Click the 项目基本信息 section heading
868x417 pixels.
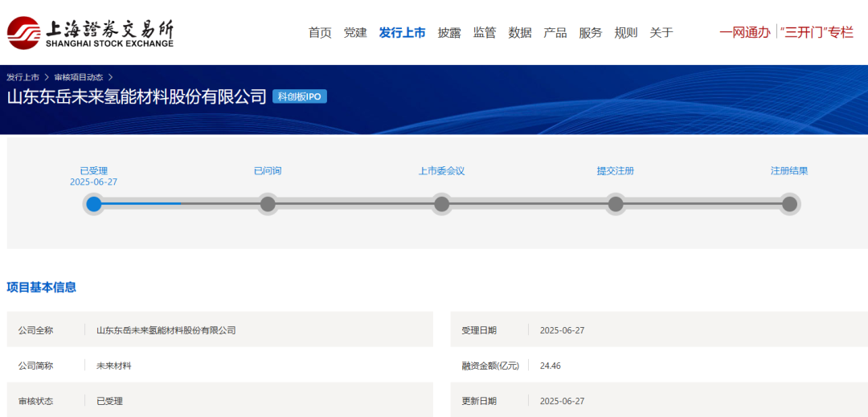click(x=42, y=287)
